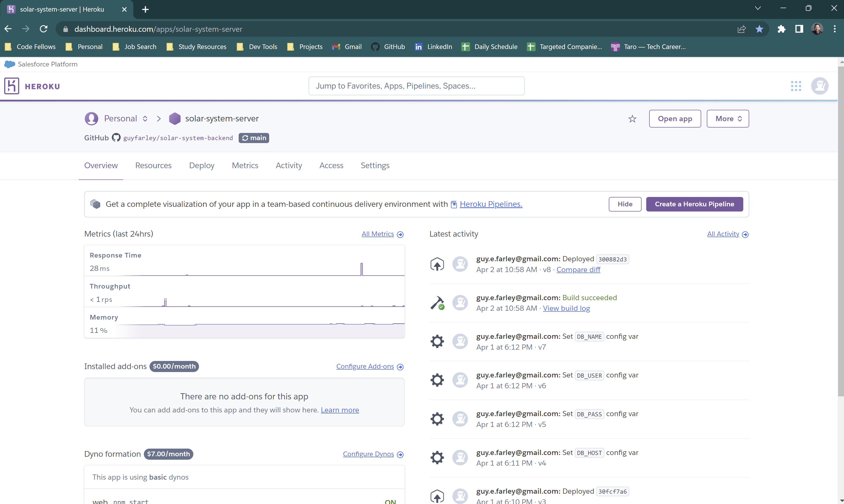The image size is (844, 504).
Task: Favorite this app with the star icon
Action: tap(632, 119)
